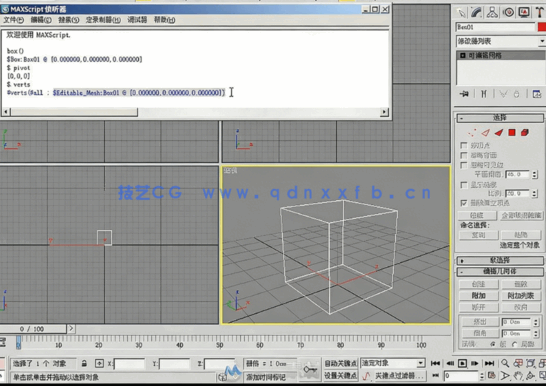Enable By Vertex checkbox in Selection rollout
546x386 pixels.
(x=463, y=145)
